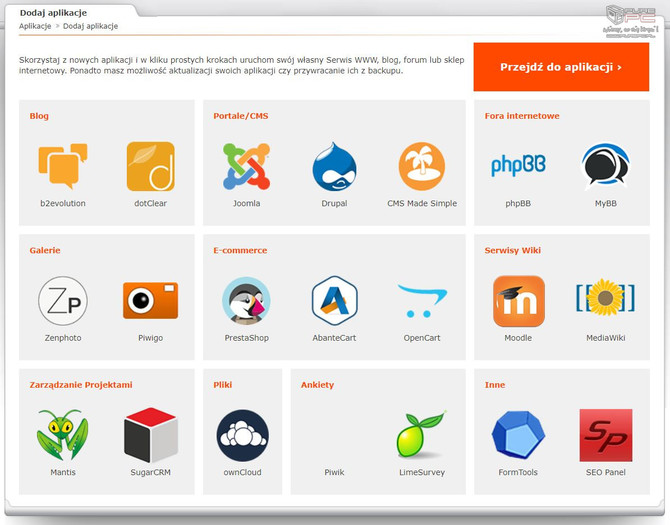Click the Zenphoto ZP icon
This screenshot has height=525, width=670.
(x=63, y=301)
